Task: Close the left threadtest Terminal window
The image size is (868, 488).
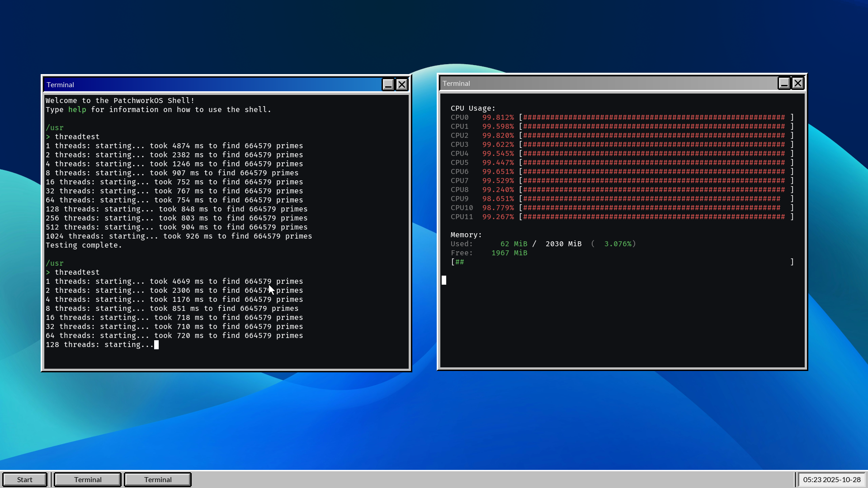Action: (x=402, y=84)
